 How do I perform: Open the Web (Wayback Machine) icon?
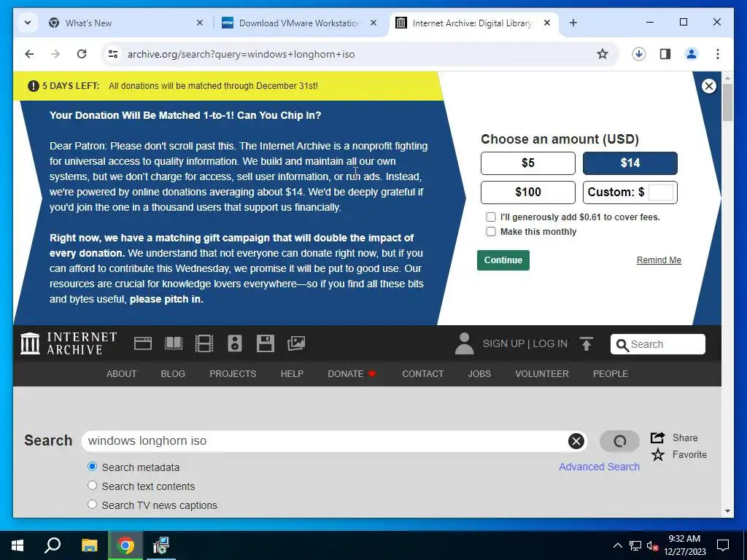pos(142,343)
